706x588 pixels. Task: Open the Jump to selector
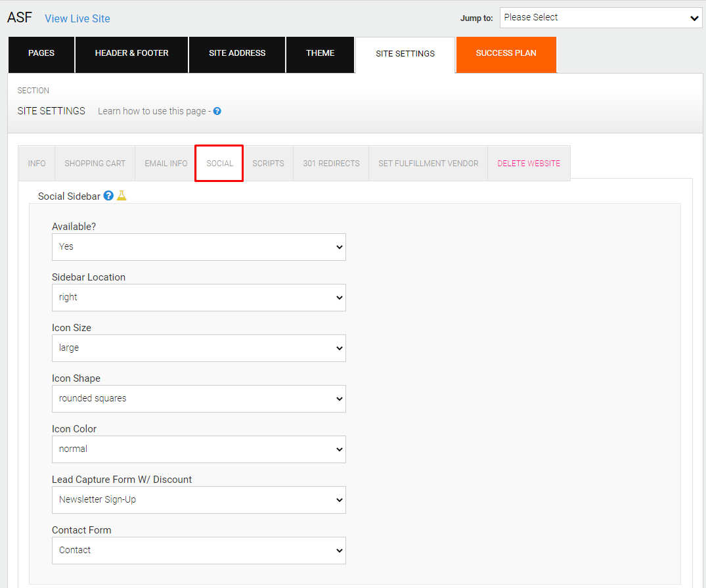click(600, 17)
